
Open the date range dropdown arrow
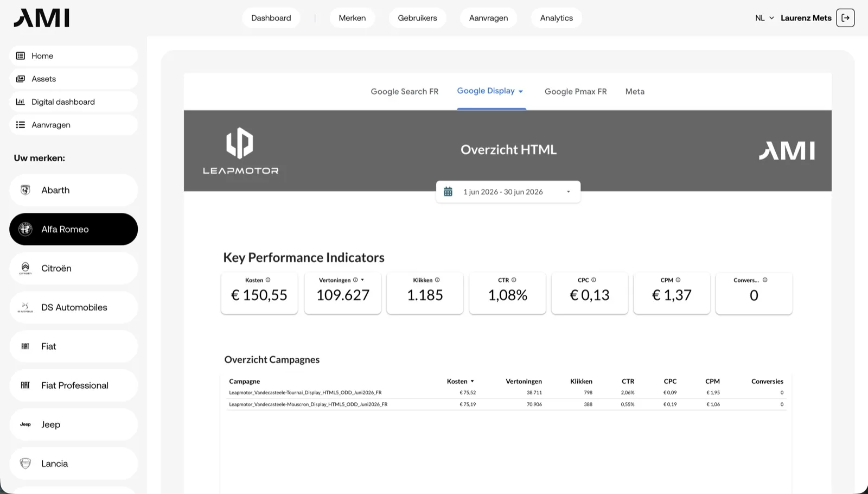coord(569,192)
